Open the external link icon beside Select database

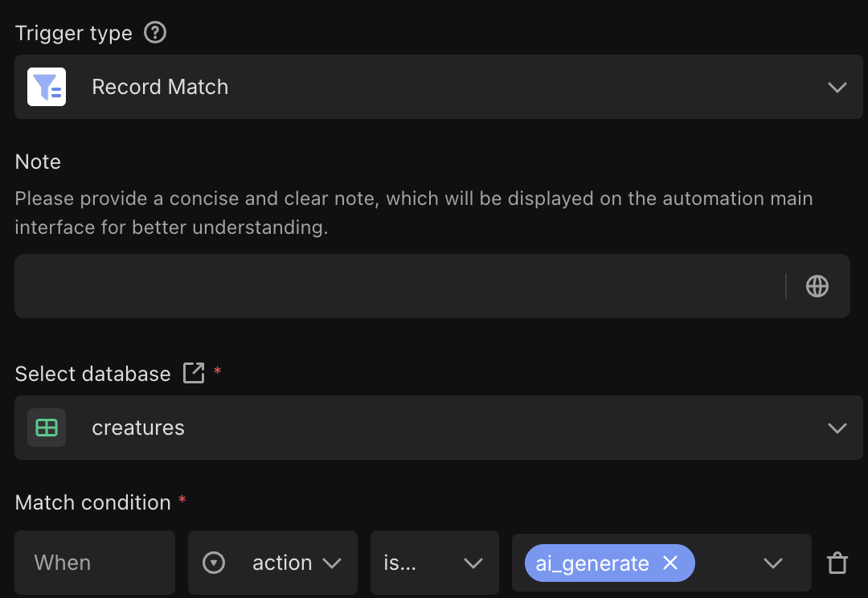pos(194,373)
